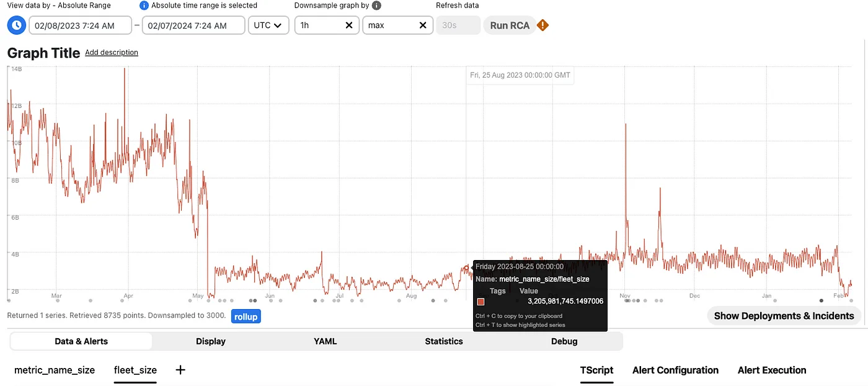The height and width of the screenshot is (386, 868).
Task: Clear the max aggregation with X
Action: click(x=423, y=25)
